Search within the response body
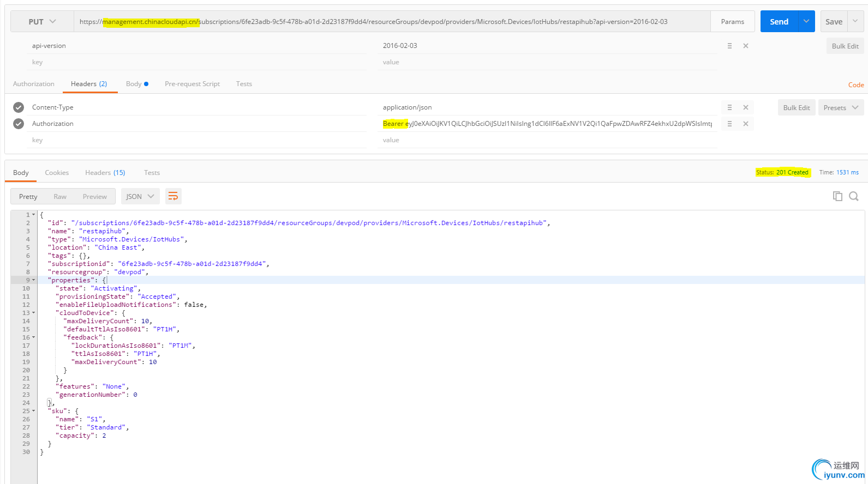Screen dimensions: 868x484 (x=854, y=196)
